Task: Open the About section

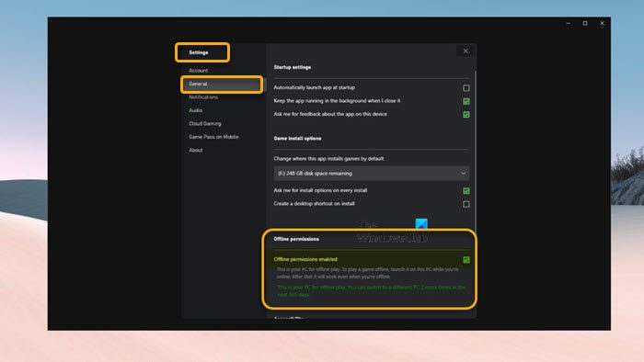Action: click(195, 150)
